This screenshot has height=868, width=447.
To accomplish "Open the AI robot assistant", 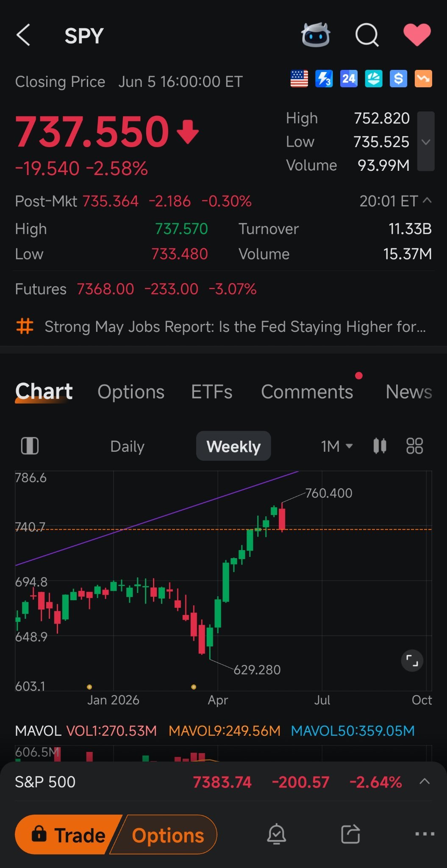I will [316, 35].
